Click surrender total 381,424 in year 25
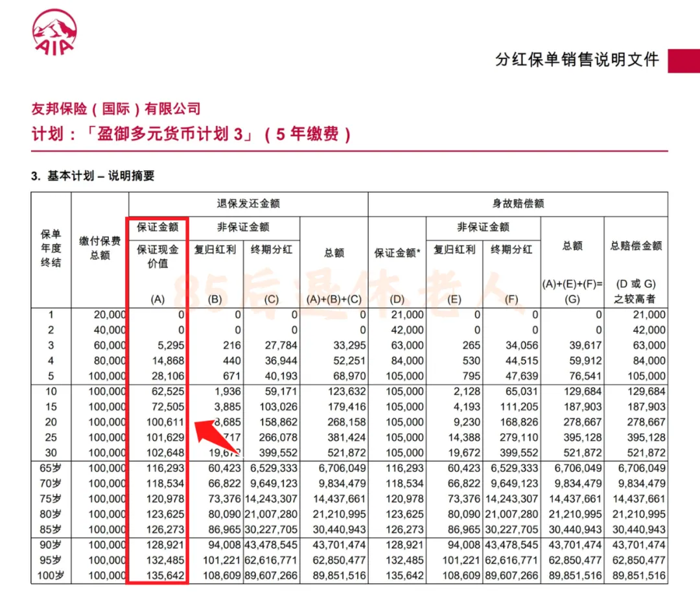Image resolution: width=700 pixels, height=594 pixels. pos(346,438)
